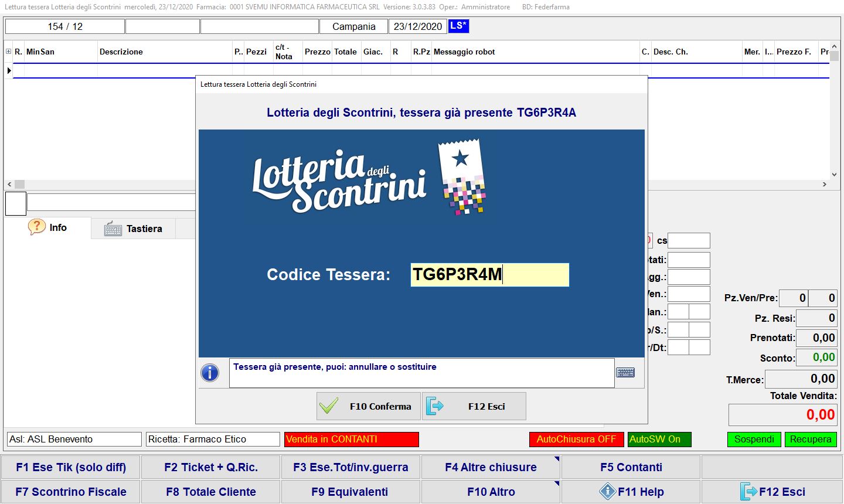This screenshot has height=504, width=844.
Task: Toggle the AutoSW On indicator
Action: point(659,440)
